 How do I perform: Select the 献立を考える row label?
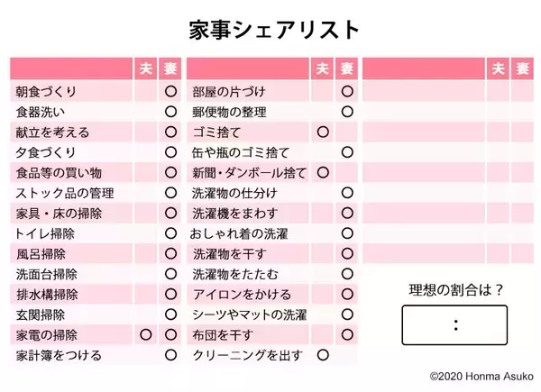pyautogui.click(x=52, y=132)
